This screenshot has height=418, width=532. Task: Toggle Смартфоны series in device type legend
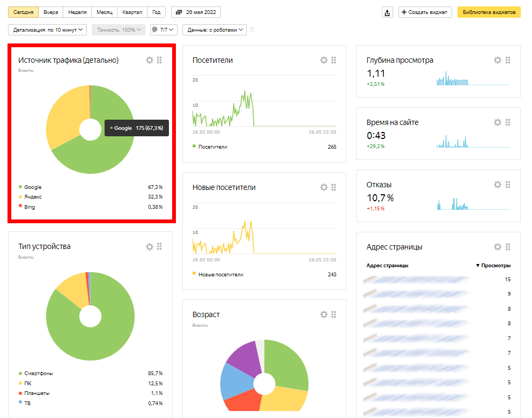pos(39,373)
